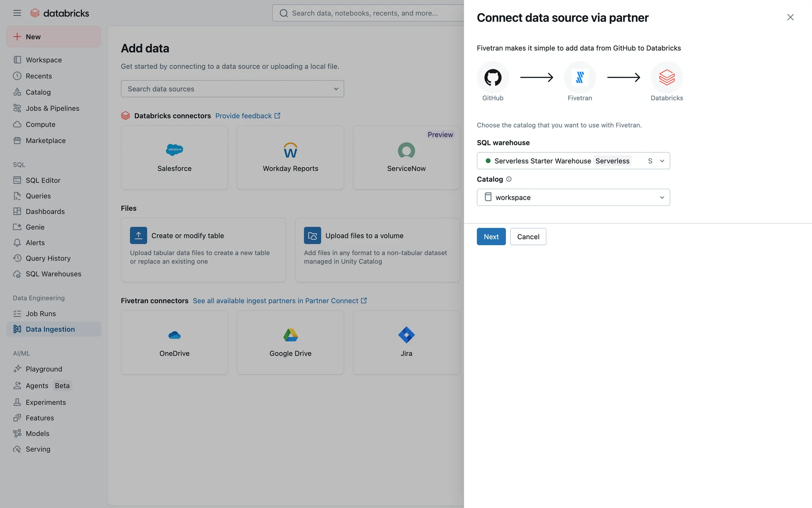Screen dimensions: 812x508
Task: Click the GitHub logo icon
Action: click(x=493, y=77)
